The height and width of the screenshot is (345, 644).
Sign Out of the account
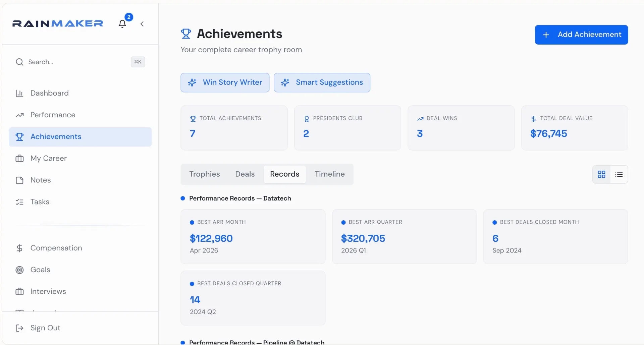click(80, 328)
